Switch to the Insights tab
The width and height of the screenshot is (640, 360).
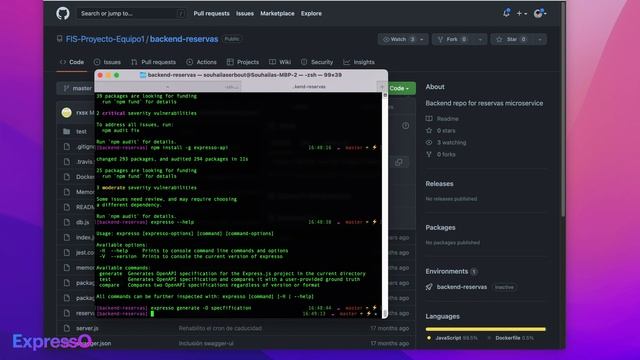[x=359, y=62]
